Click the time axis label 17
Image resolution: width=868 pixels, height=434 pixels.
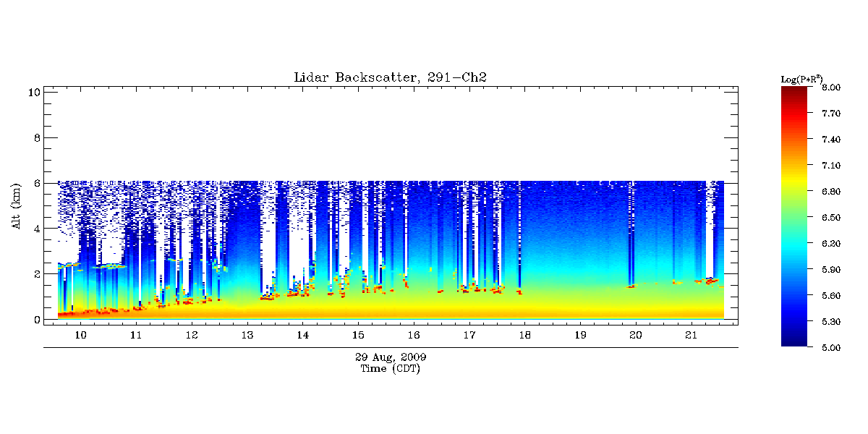coord(469,336)
